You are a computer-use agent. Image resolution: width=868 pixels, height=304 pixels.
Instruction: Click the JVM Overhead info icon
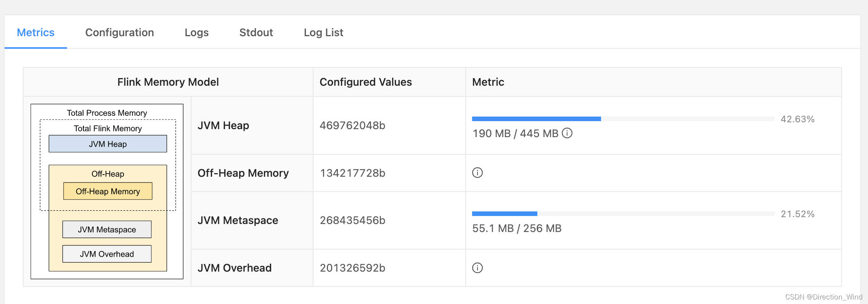click(477, 268)
